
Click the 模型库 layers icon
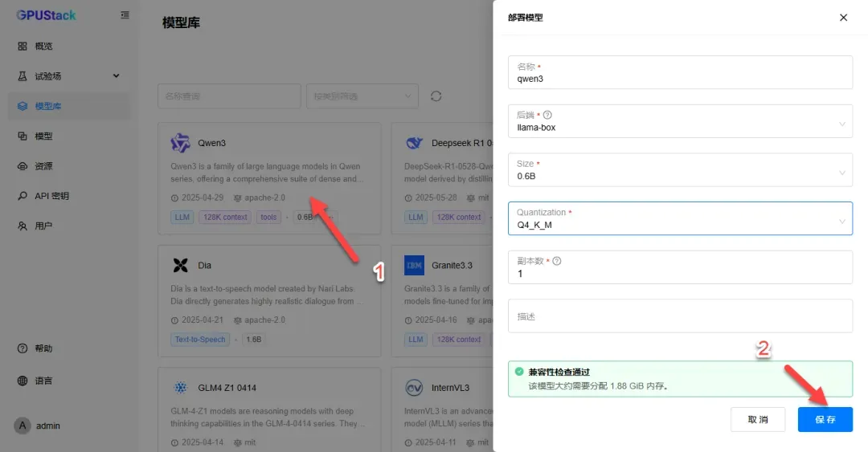23,106
